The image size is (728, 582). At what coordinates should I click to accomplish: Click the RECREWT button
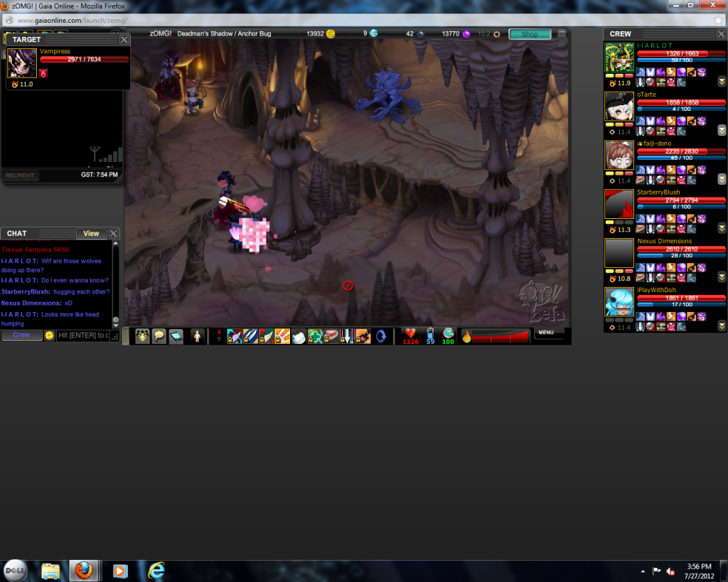point(20,176)
